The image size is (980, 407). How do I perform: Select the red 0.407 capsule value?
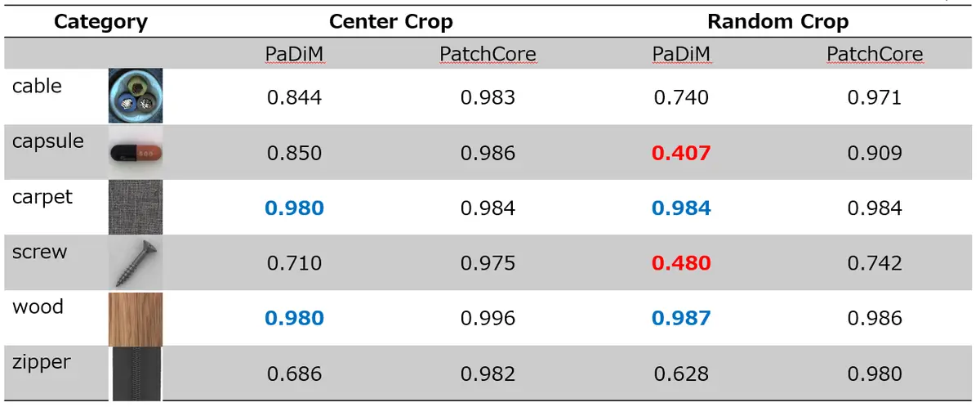coord(681,153)
